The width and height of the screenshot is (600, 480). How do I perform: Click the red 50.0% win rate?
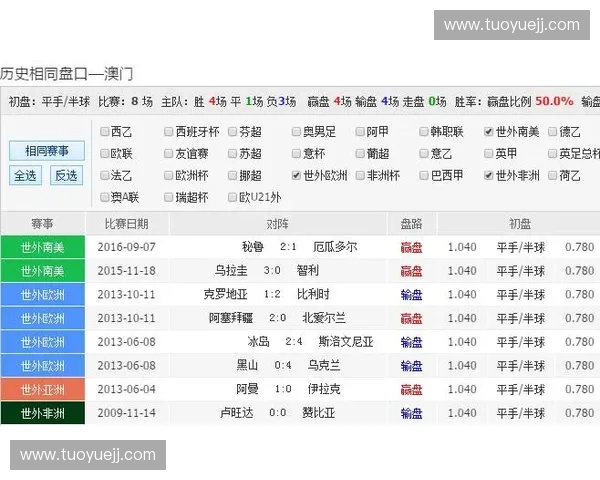pyautogui.click(x=554, y=101)
